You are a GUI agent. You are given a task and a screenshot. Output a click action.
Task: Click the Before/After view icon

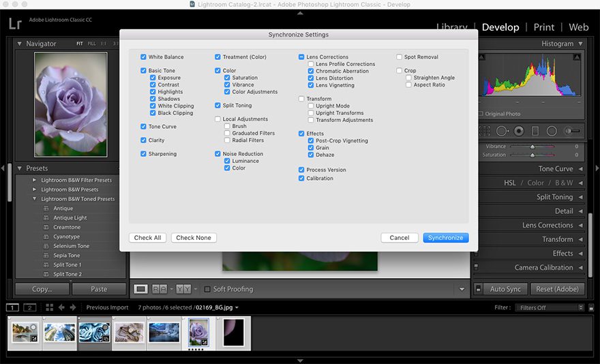click(160, 289)
